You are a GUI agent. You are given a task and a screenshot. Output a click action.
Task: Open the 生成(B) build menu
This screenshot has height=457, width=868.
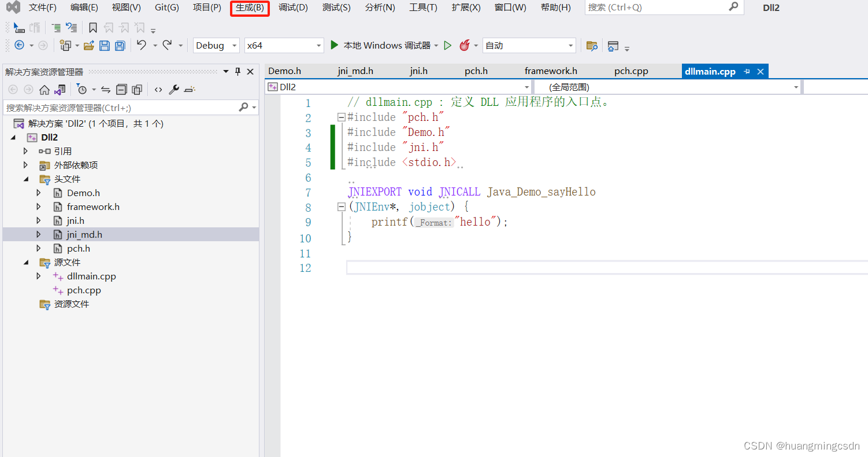(x=250, y=8)
